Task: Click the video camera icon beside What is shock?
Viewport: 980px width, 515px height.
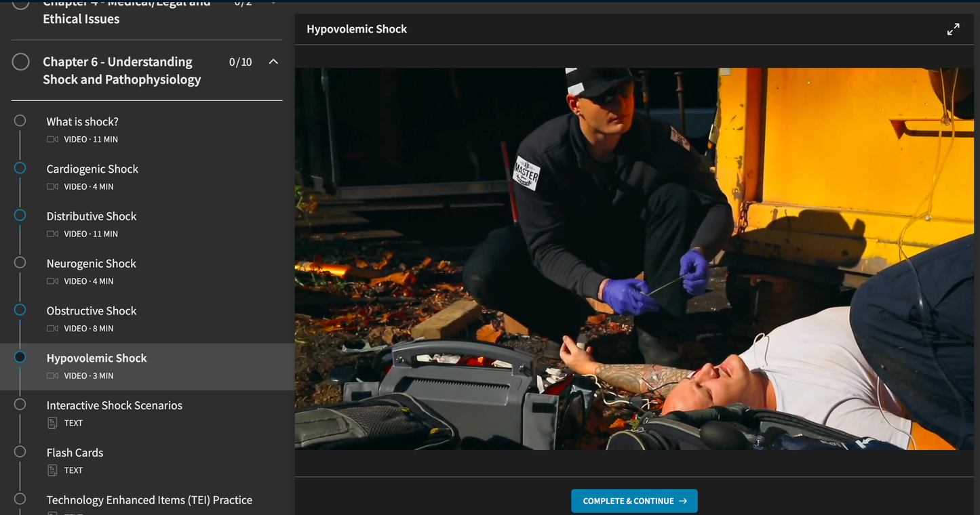Action: click(52, 139)
